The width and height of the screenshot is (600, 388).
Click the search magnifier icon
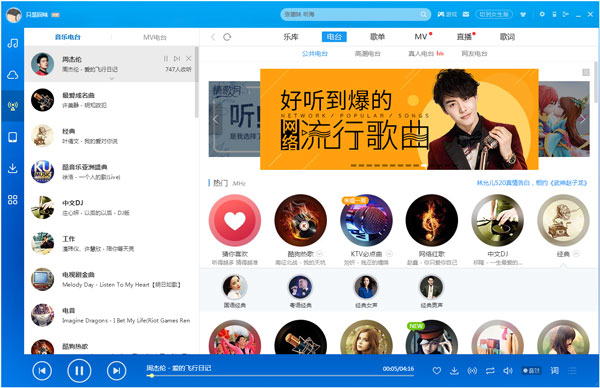424,15
